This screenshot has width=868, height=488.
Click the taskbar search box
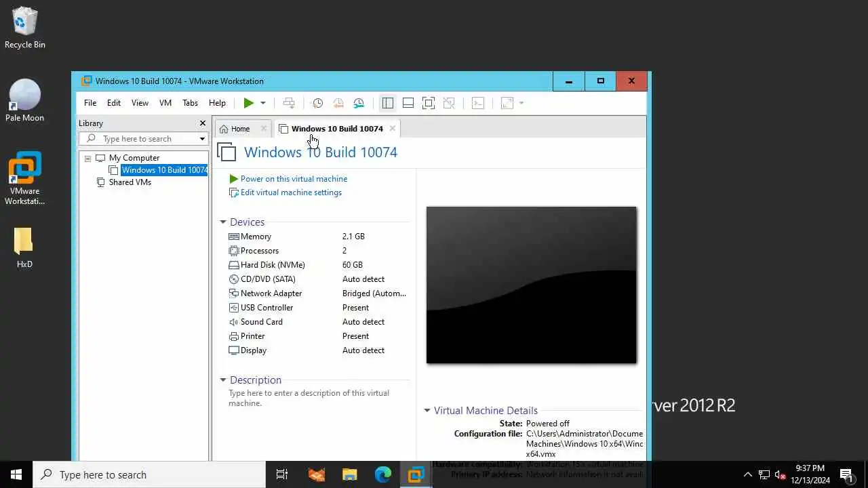pos(149,475)
